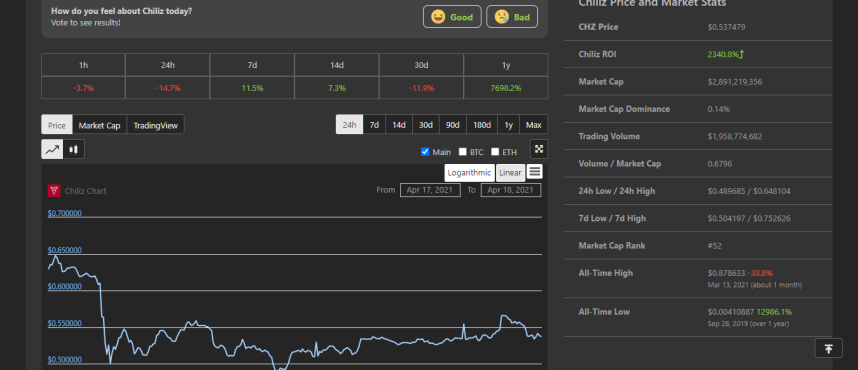Open the chart hamburger context menu
Viewport: 858px width, 370px height.
click(535, 172)
